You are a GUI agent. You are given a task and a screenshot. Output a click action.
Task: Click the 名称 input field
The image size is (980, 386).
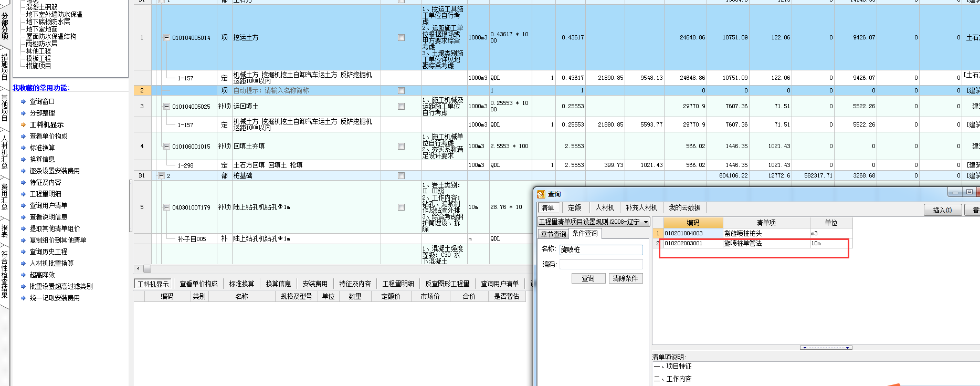(x=602, y=250)
